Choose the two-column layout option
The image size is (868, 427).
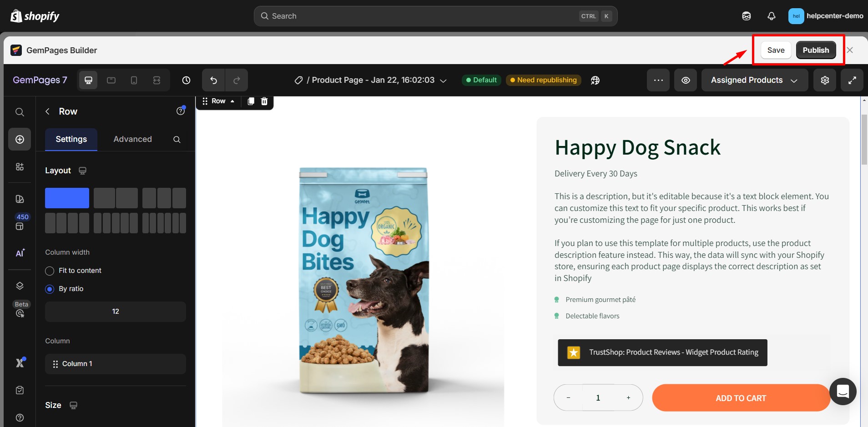pos(116,198)
